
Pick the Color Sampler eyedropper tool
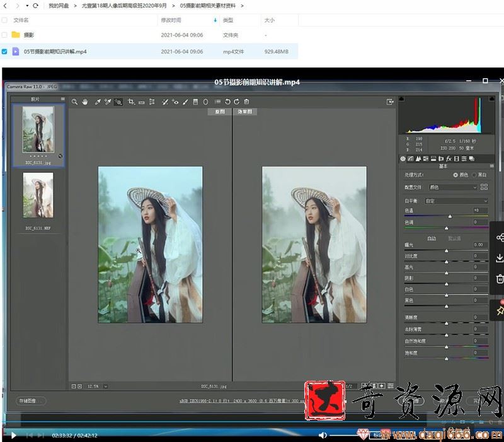point(108,102)
